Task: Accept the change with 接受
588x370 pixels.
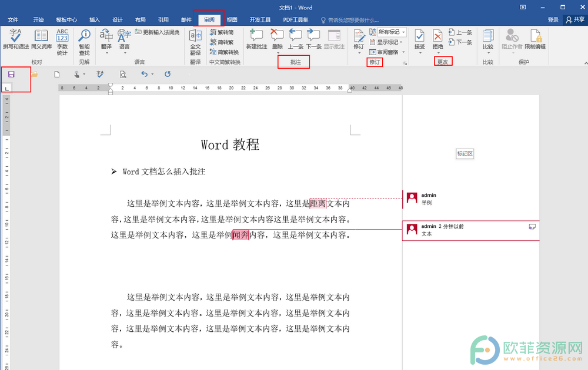Action: click(420, 41)
